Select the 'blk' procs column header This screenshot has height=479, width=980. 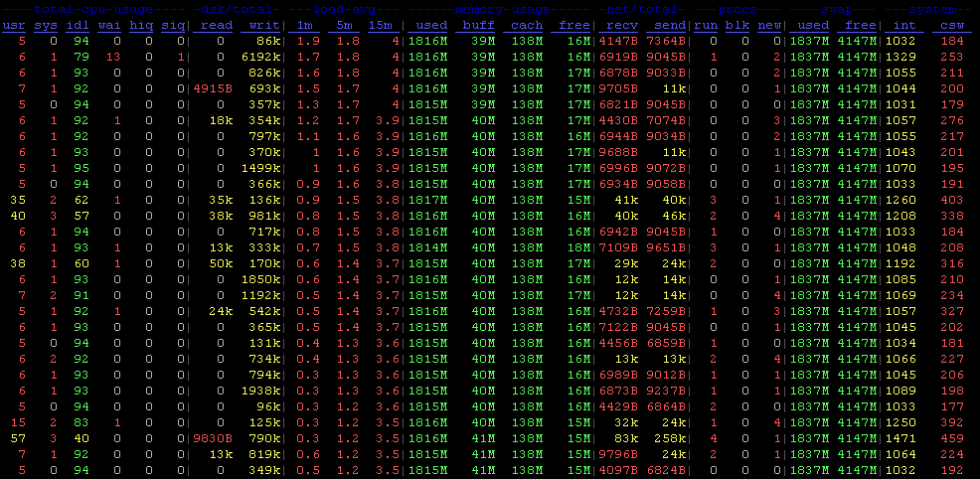[736, 25]
